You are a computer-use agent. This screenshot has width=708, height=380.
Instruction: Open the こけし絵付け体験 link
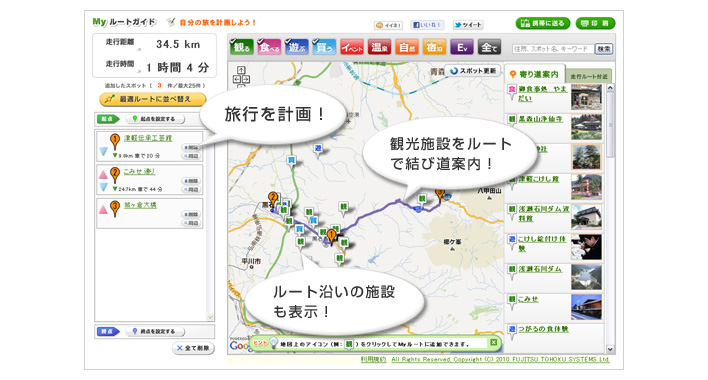(x=542, y=244)
